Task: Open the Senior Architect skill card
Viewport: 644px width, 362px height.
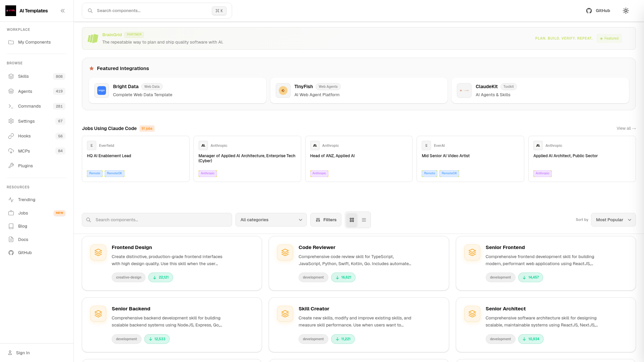Action: tap(546, 325)
